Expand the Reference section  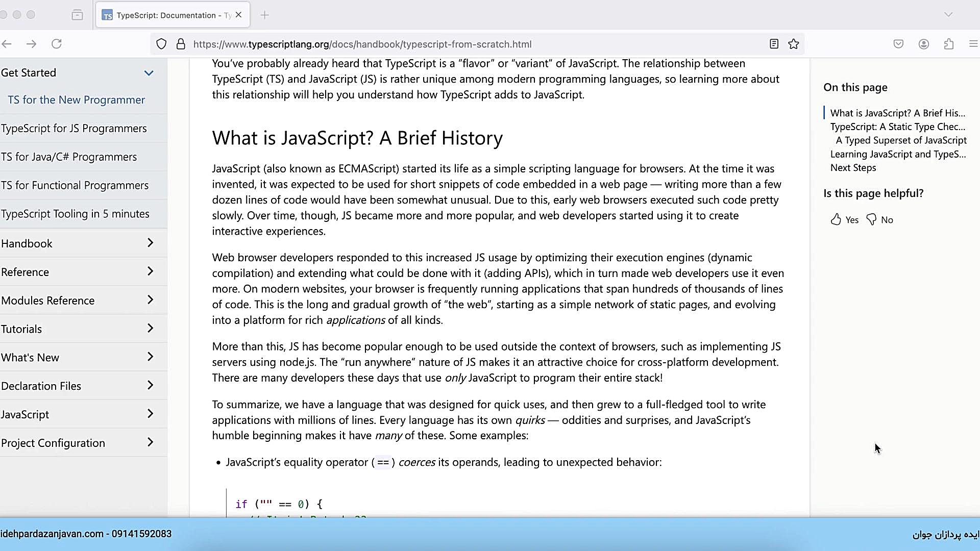(84, 272)
